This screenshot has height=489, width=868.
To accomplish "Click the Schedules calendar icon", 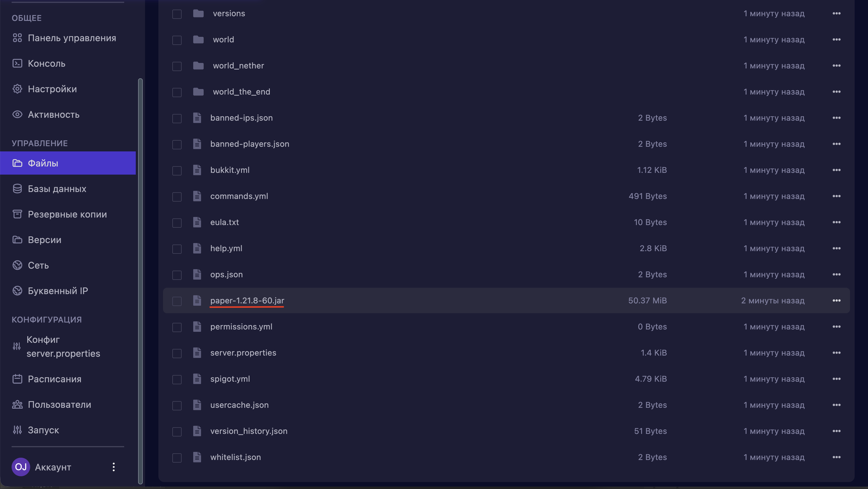I will (17, 379).
